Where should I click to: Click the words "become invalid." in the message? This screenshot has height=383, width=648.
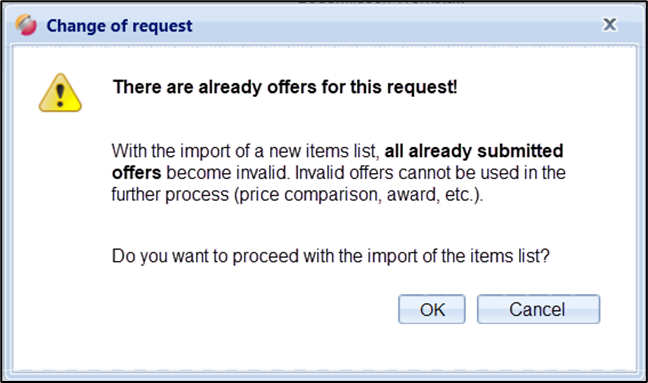227,173
